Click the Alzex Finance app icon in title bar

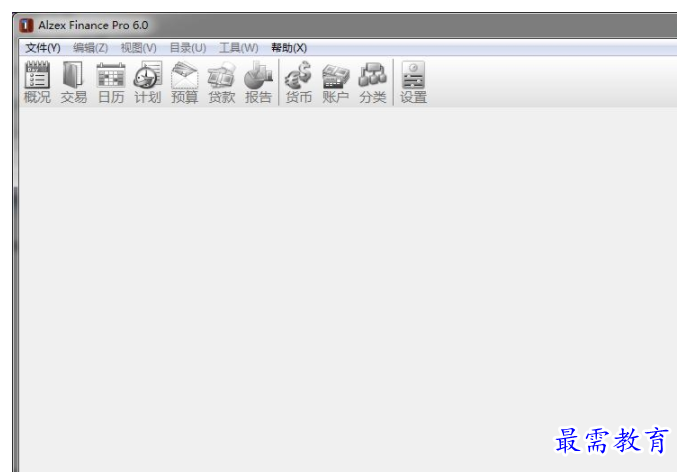tap(26, 25)
